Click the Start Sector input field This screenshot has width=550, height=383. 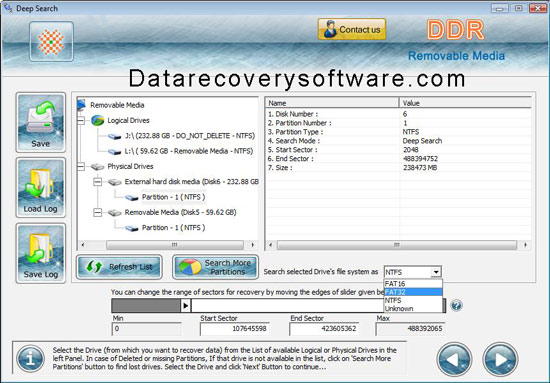pos(235,329)
